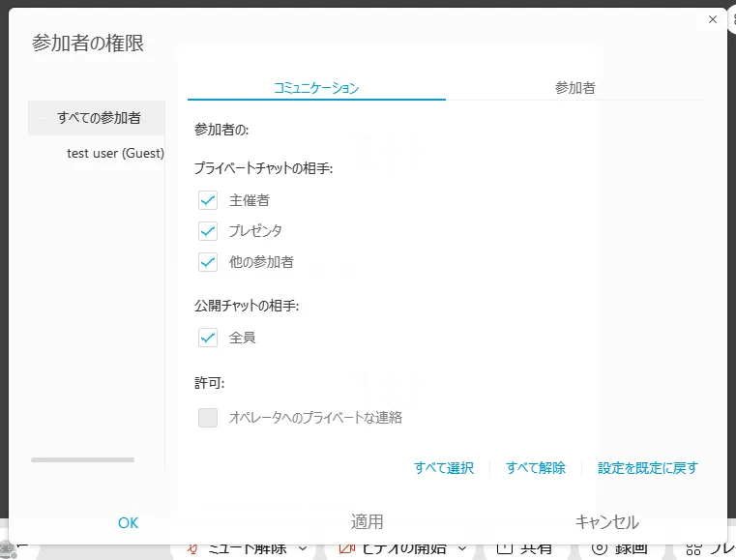Viewport: 736px width, 560px height.
Task: Expand the video options dropdown arrow
Action: 461,548
